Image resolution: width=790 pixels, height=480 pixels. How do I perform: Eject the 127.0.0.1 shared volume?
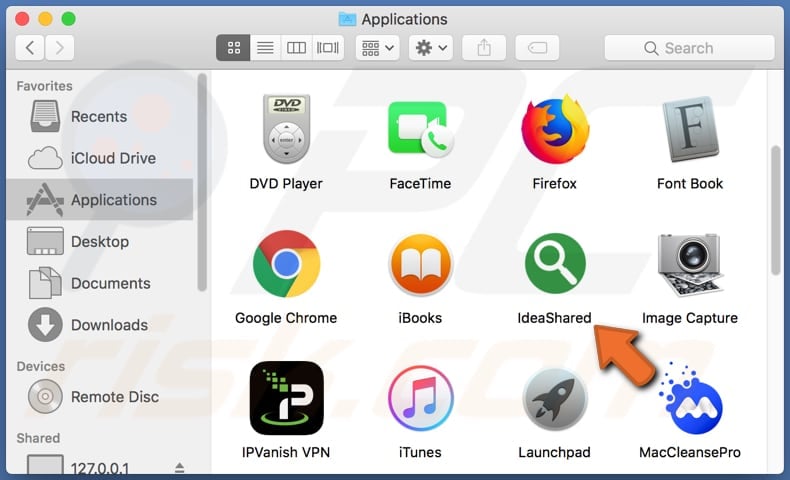pos(179,468)
